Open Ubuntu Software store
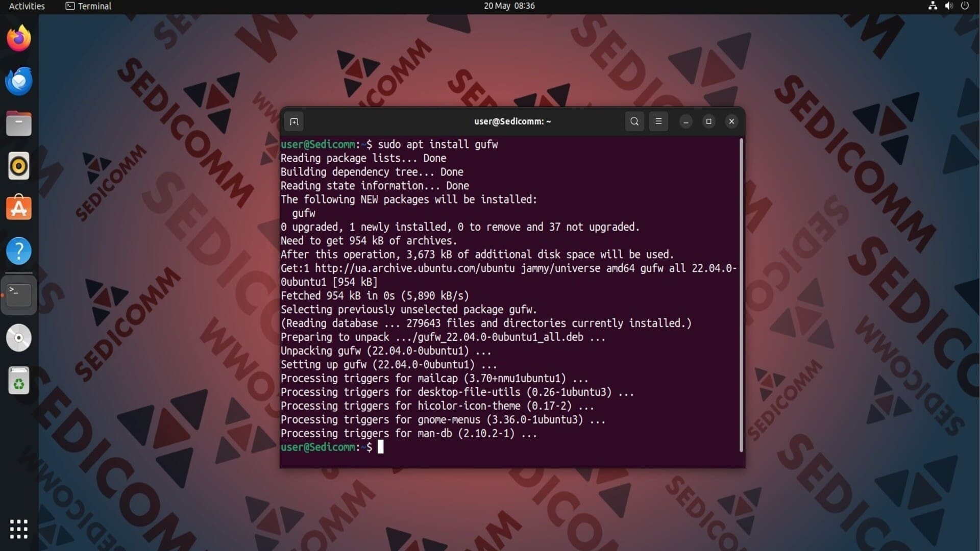980x551 pixels. point(19,208)
